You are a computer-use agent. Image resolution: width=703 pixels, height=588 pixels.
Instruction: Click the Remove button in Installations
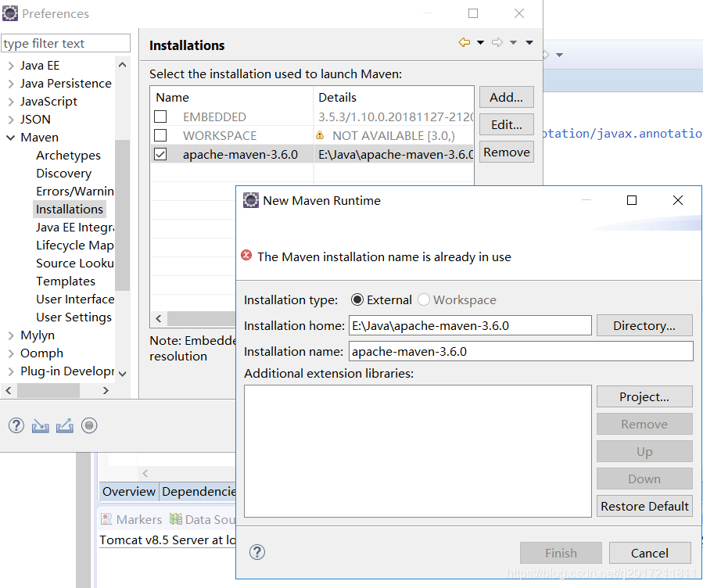[506, 152]
